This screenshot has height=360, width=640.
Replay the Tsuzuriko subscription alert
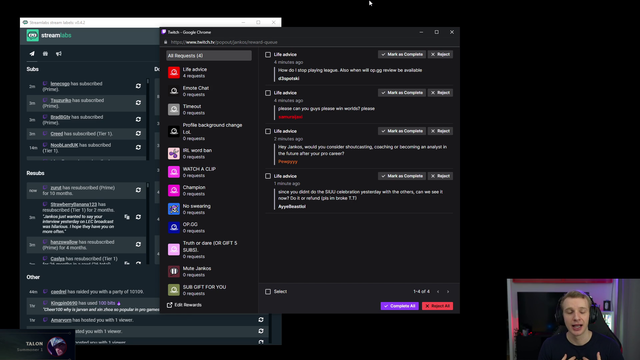(x=138, y=102)
